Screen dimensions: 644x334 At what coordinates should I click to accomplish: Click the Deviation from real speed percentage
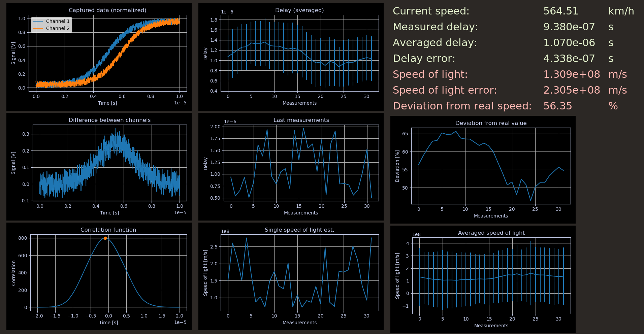coord(557,106)
